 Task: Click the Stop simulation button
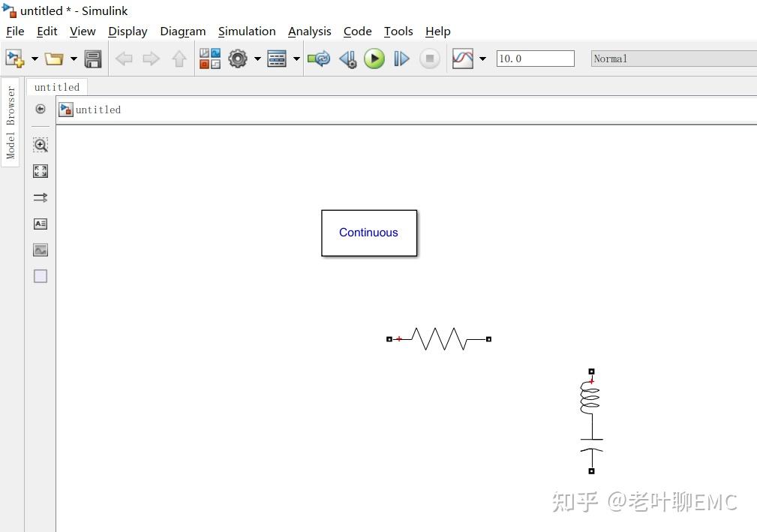[x=430, y=59]
